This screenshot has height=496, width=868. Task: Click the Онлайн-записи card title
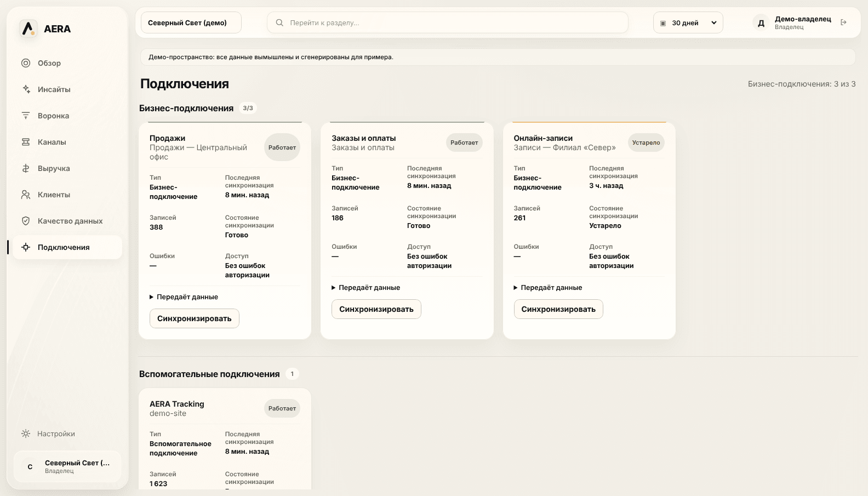[x=543, y=138]
